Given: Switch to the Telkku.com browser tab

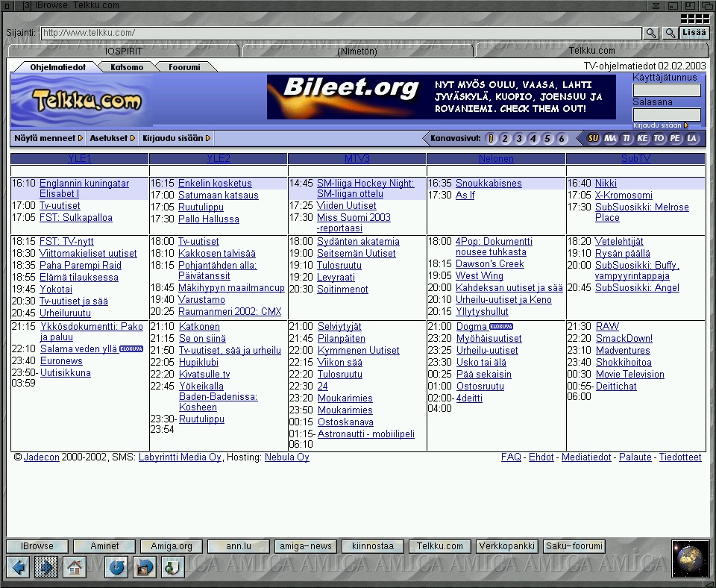Looking at the screenshot, I should 591,50.
